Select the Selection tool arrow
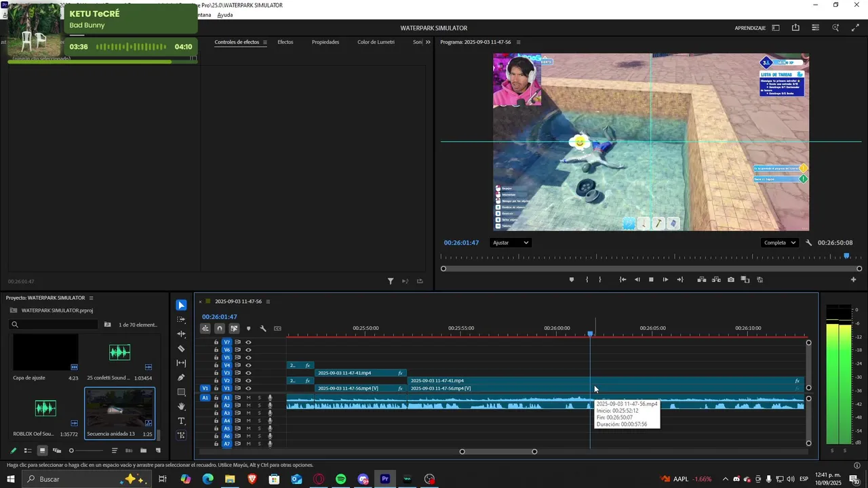 tap(181, 305)
